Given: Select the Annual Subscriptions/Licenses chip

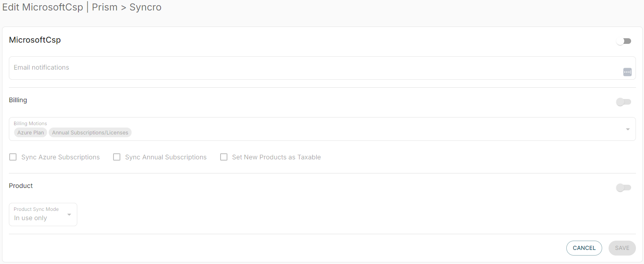Looking at the screenshot, I should (x=90, y=132).
